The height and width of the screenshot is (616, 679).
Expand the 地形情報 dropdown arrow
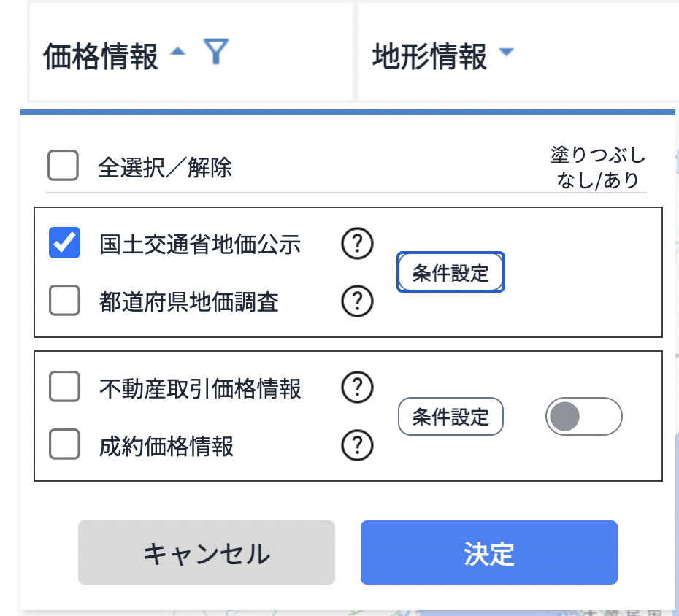(x=506, y=53)
